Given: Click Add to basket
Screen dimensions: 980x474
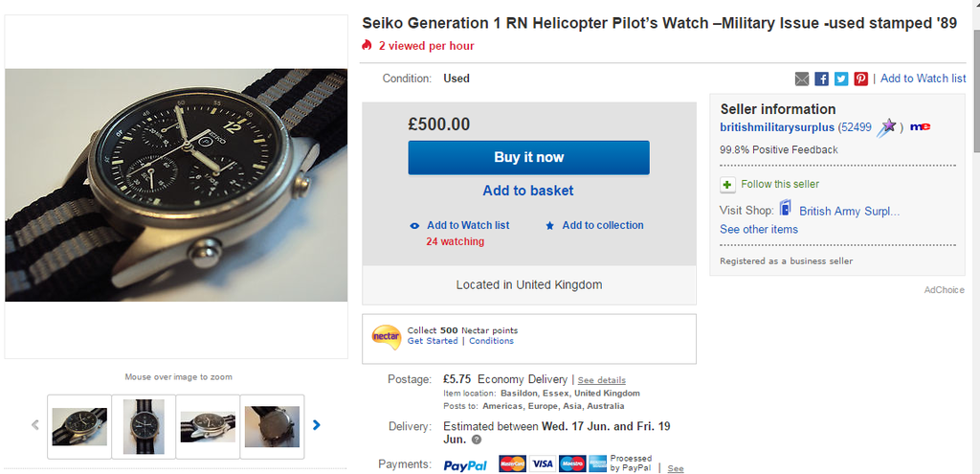Looking at the screenshot, I should point(528,191).
